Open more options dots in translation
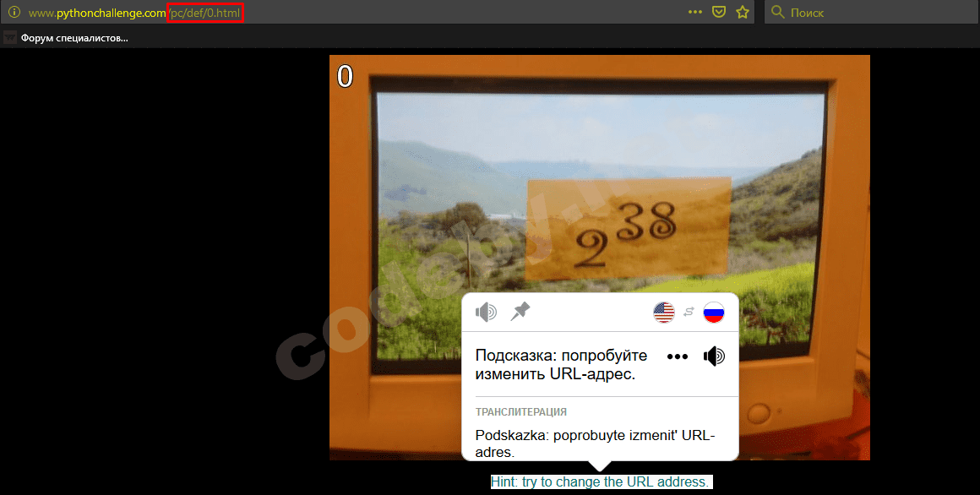Image resolution: width=980 pixels, height=495 pixels. (678, 356)
